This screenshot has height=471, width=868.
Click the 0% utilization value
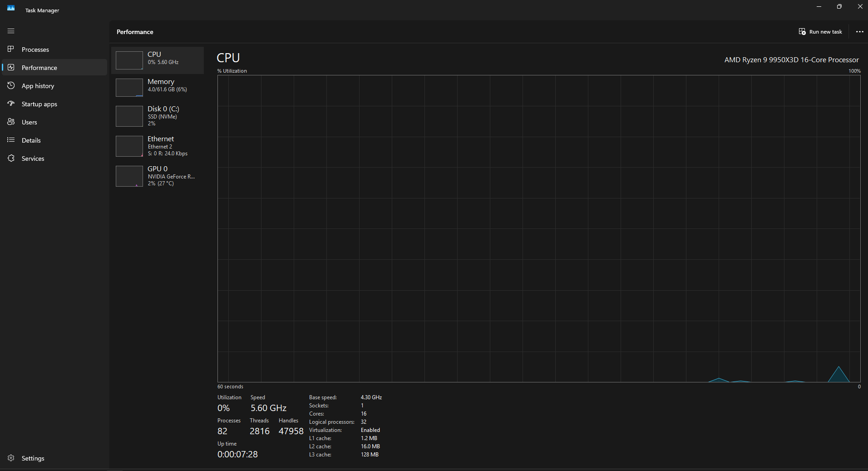tap(223, 408)
